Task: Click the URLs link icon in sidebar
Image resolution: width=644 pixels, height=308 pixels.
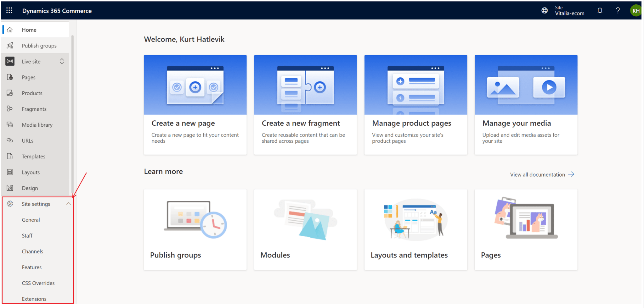Action: coord(10,140)
